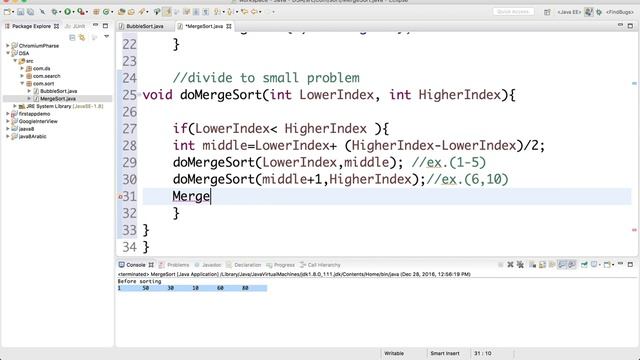640x360 pixels.
Task: Click Collapse All in Package Explorer
Action: (72, 38)
